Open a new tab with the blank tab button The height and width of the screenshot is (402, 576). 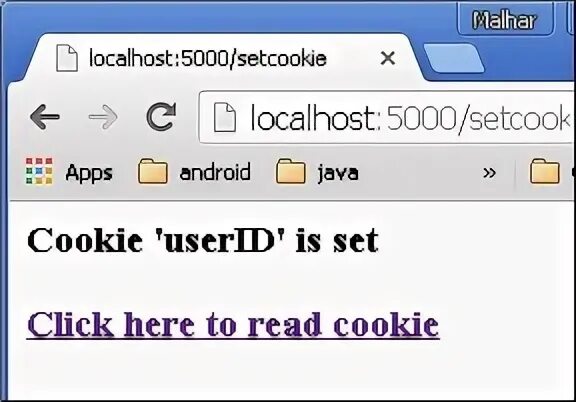pos(454,58)
